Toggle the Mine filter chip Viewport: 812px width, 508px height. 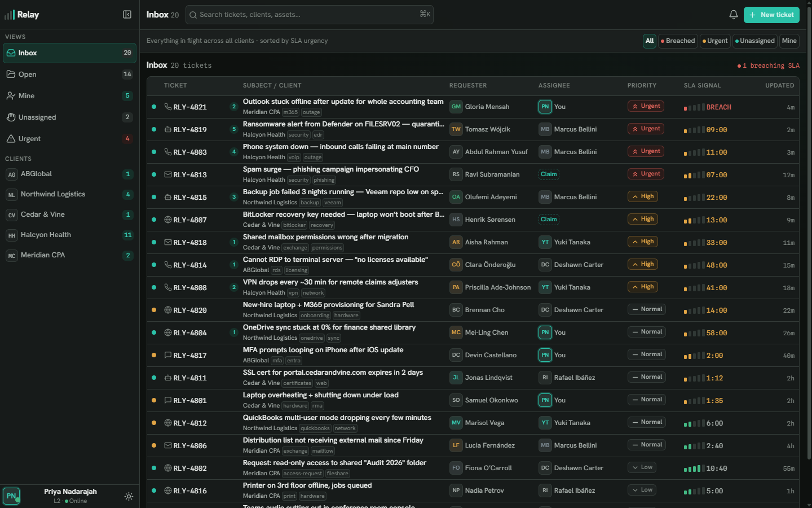tap(789, 41)
